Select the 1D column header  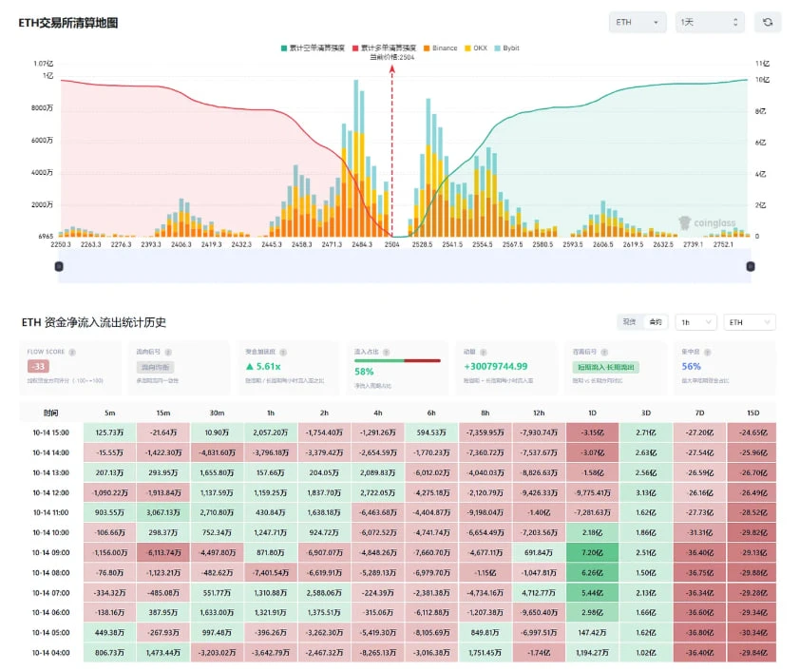coord(592,413)
